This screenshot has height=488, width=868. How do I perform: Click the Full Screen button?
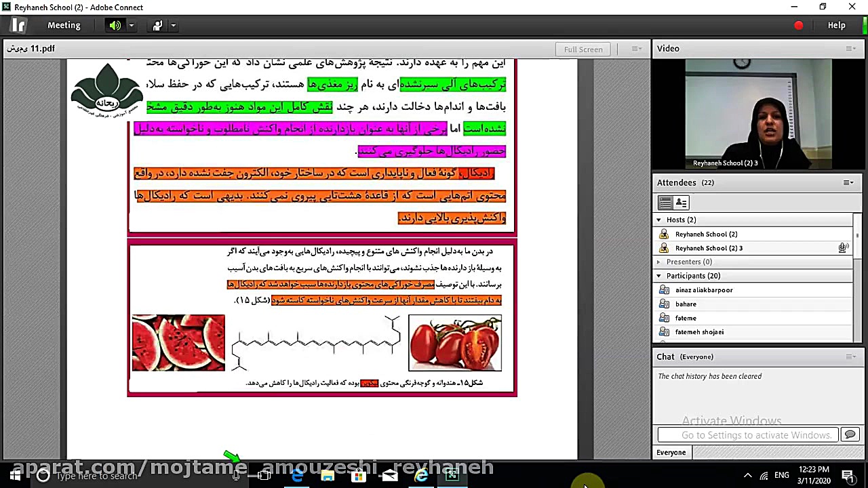pyautogui.click(x=583, y=49)
